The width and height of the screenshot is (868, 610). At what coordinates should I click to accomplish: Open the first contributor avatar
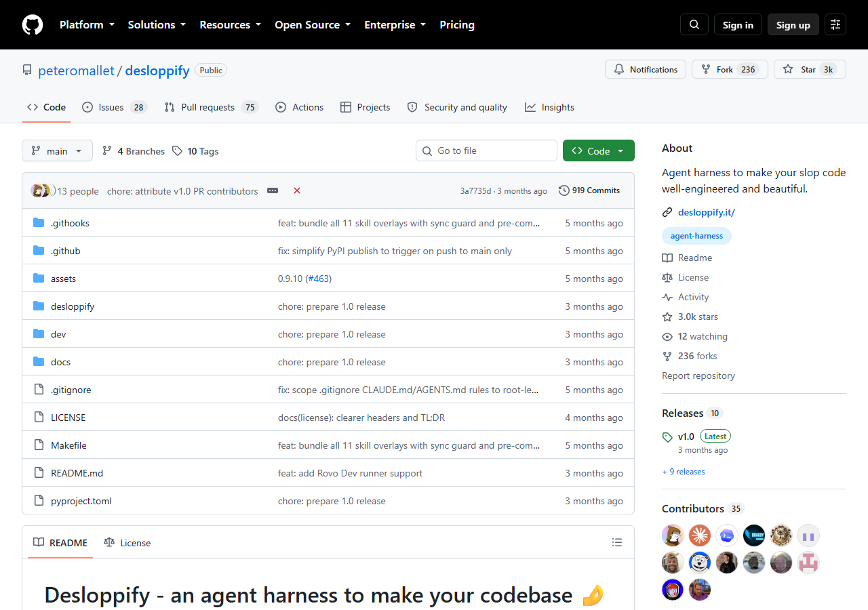(x=673, y=535)
